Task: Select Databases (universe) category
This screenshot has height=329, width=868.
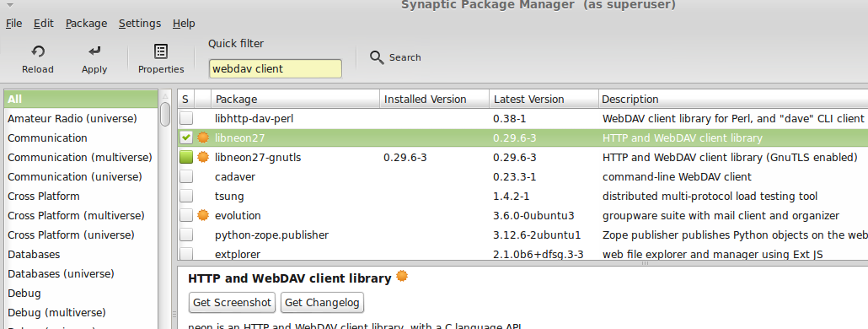Action: pyautogui.click(x=82, y=273)
